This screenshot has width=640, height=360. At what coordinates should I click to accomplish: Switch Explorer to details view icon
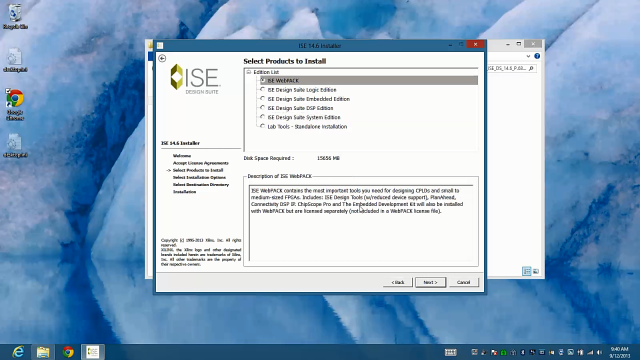click(x=527, y=271)
